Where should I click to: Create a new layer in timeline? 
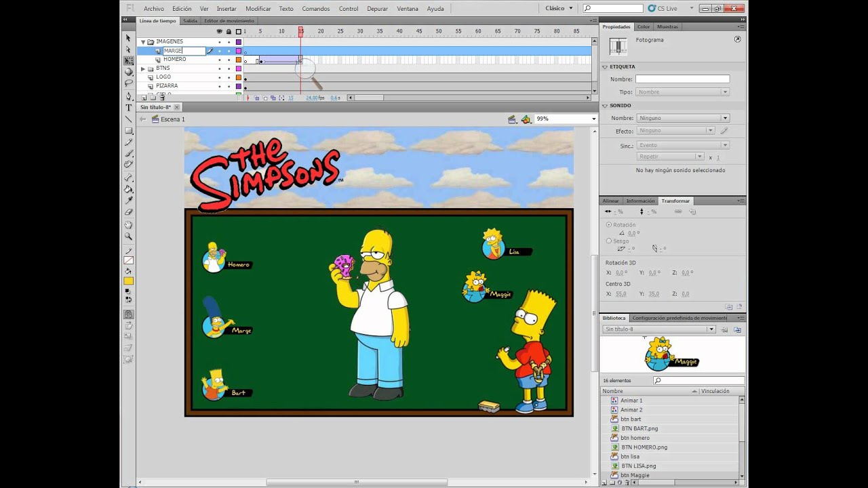143,98
